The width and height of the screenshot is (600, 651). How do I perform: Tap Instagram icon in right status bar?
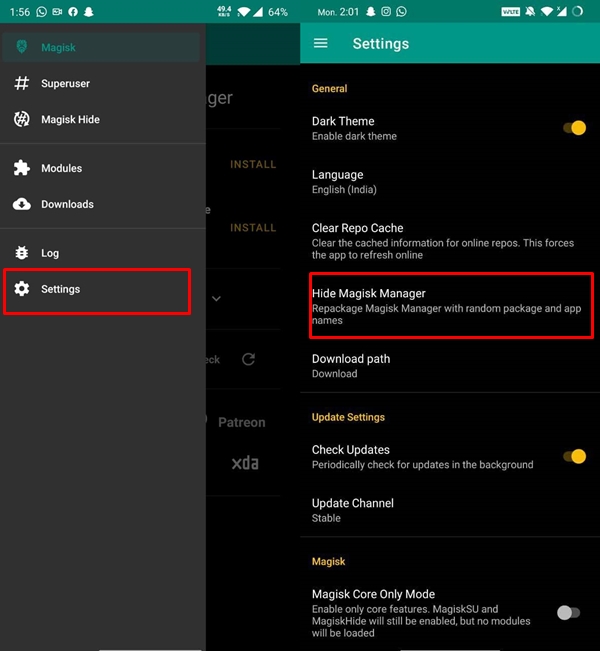[386, 12]
